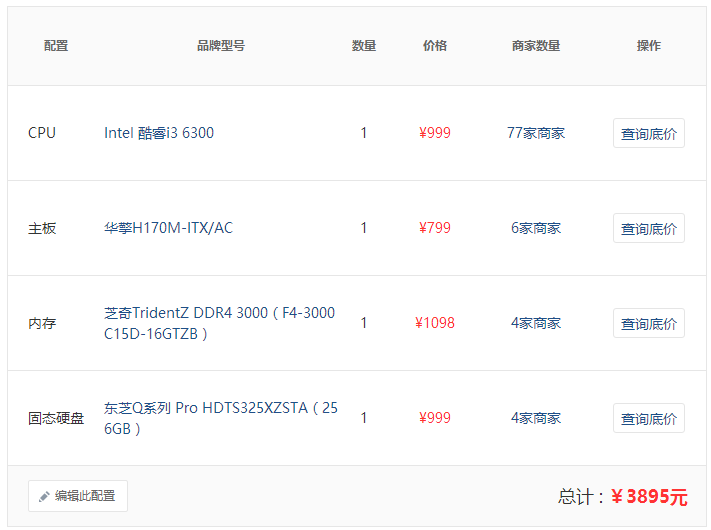Image resolution: width=711 pixels, height=530 pixels.
Task: Click 4家商家 in the 固态硬盘 row
Action: (x=536, y=418)
